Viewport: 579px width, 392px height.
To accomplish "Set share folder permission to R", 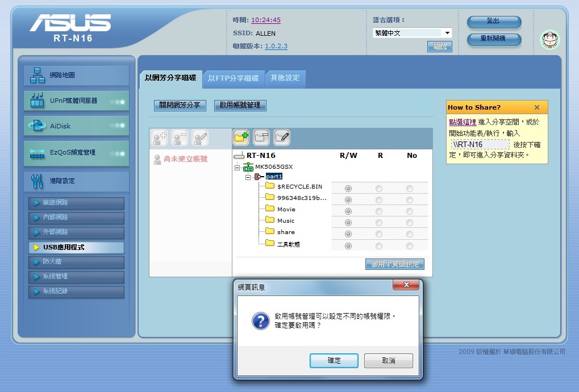I will (379, 235).
